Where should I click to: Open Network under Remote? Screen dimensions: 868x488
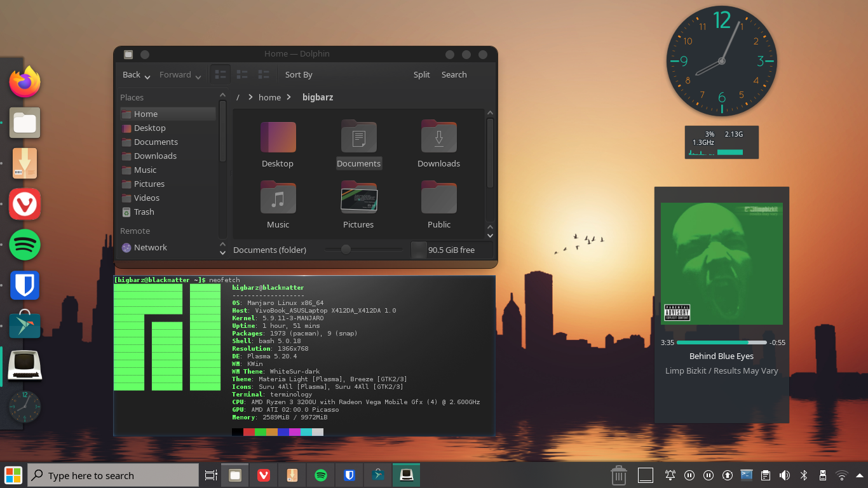[168, 247]
